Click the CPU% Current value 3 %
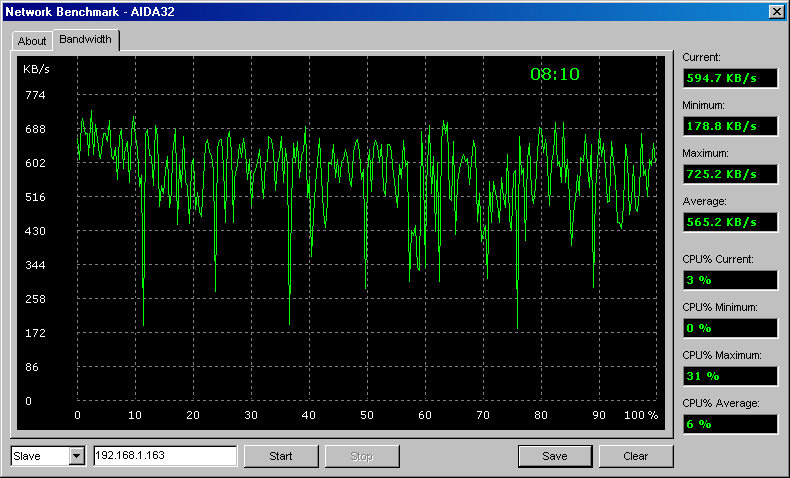 [730, 280]
